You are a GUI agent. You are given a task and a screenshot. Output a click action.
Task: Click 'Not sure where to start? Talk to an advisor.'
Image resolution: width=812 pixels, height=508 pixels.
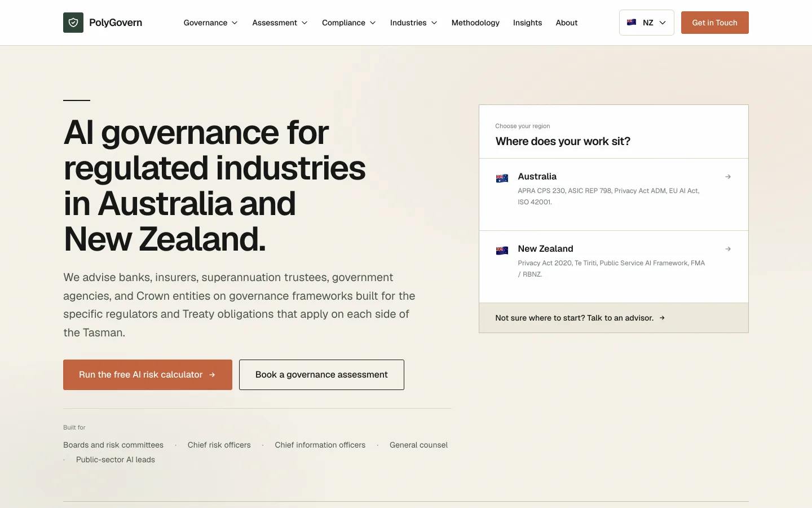coord(575,318)
